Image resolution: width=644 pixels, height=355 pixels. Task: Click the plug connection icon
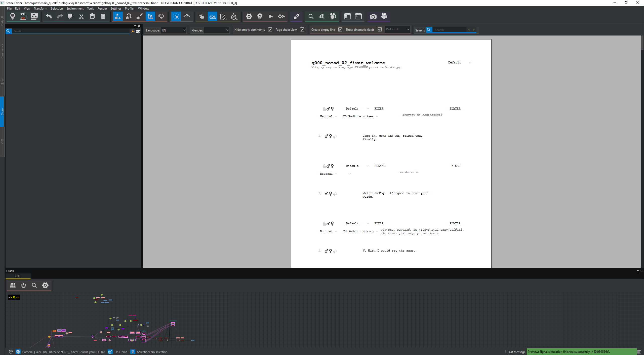[x=296, y=17]
